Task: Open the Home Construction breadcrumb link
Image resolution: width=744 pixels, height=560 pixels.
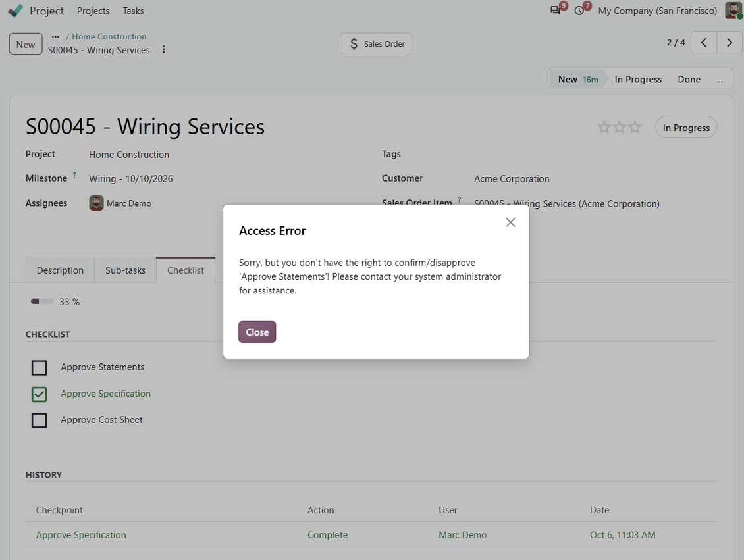Action: tap(109, 36)
